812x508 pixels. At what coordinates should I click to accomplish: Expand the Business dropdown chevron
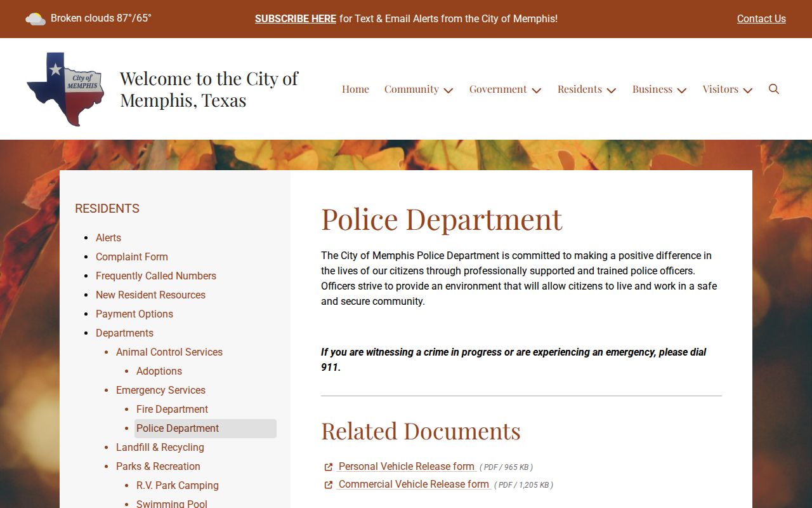(x=682, y=90)
